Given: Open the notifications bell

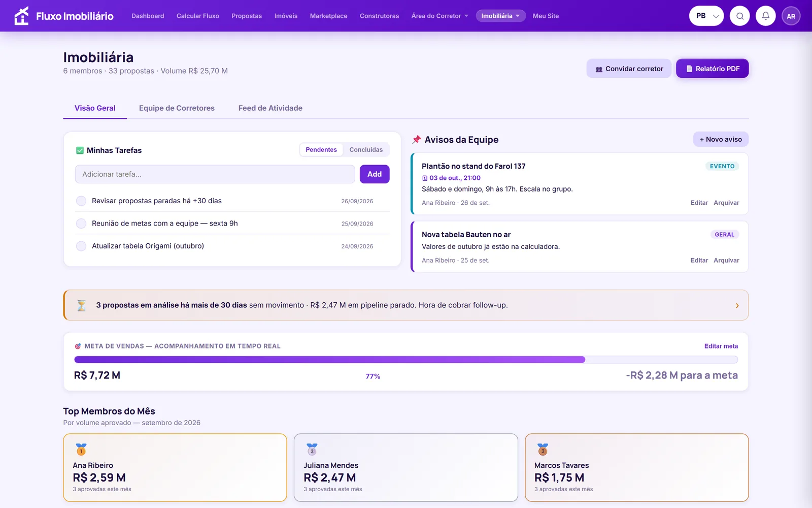Looking at the screenshot, I should click(766, 16).
